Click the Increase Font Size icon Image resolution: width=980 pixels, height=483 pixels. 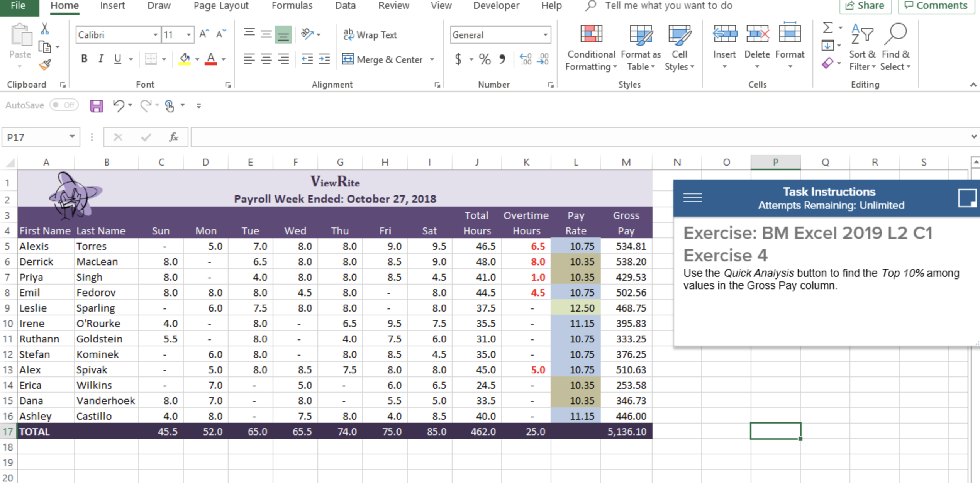(x=204, y=34)
